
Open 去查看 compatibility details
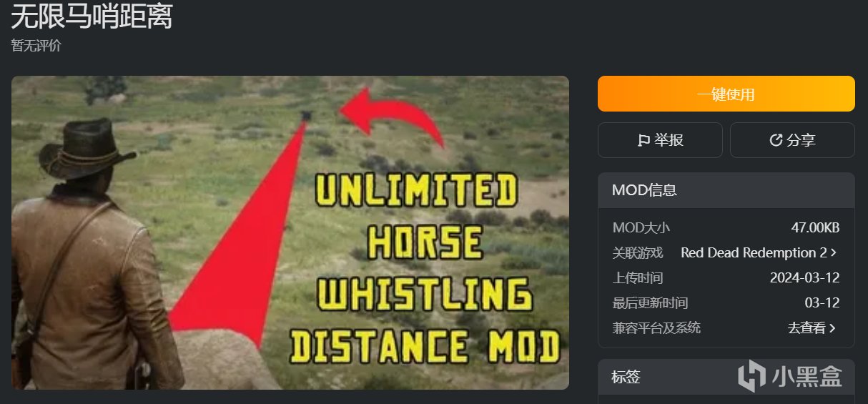807,328
